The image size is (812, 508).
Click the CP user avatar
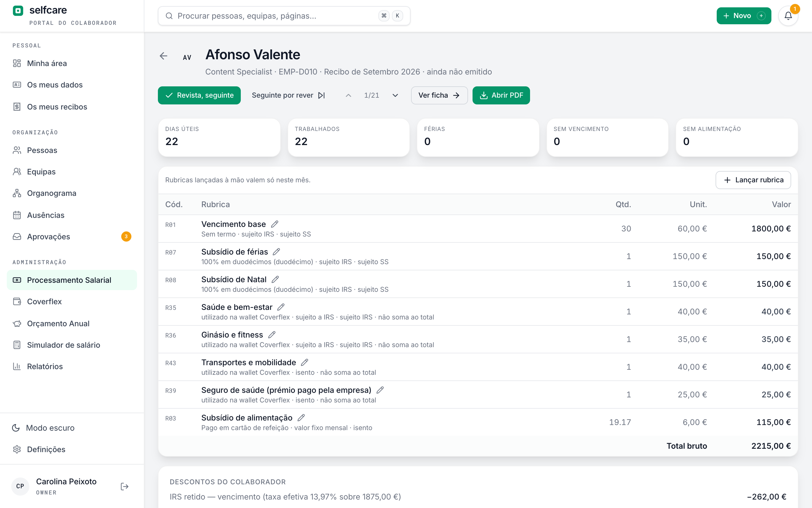coord(20,486)
